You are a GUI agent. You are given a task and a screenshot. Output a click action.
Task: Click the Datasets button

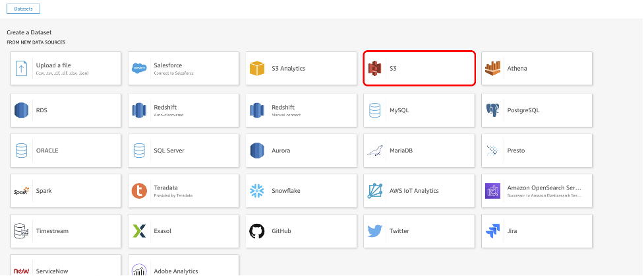24,9
